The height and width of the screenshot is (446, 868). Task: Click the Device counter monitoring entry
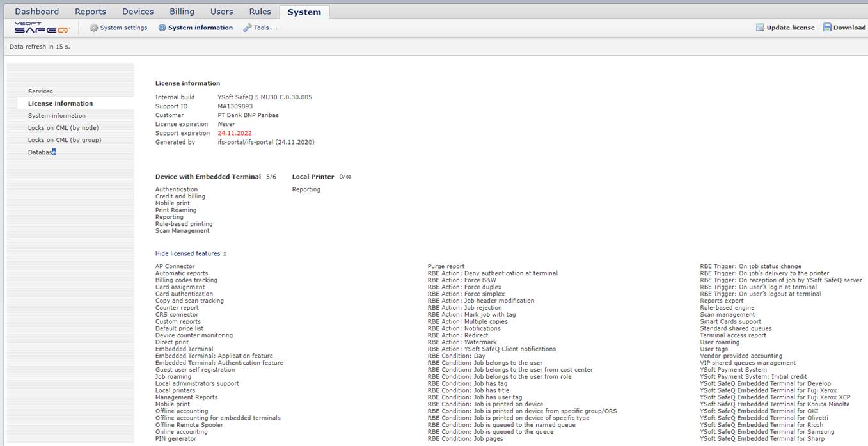point(194,335)
